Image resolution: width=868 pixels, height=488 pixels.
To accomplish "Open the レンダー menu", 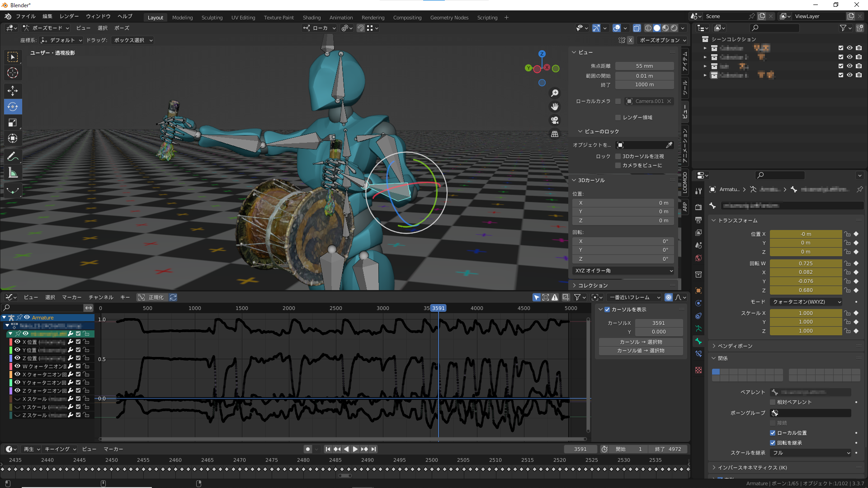I will pyautogui.click(x=69, y=16).
